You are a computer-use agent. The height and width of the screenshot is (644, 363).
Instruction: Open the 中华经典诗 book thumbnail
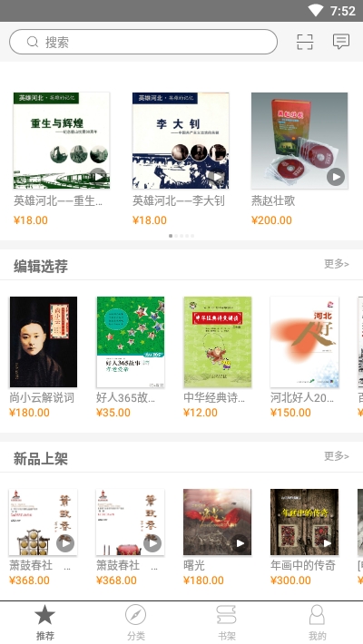pyautogui.click(x=218, y=342)
